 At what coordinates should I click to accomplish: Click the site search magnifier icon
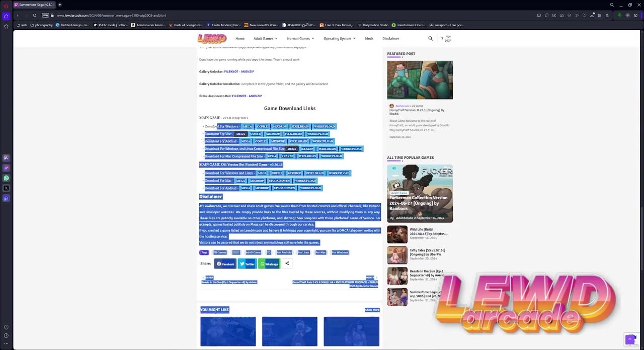coord(430,38)
